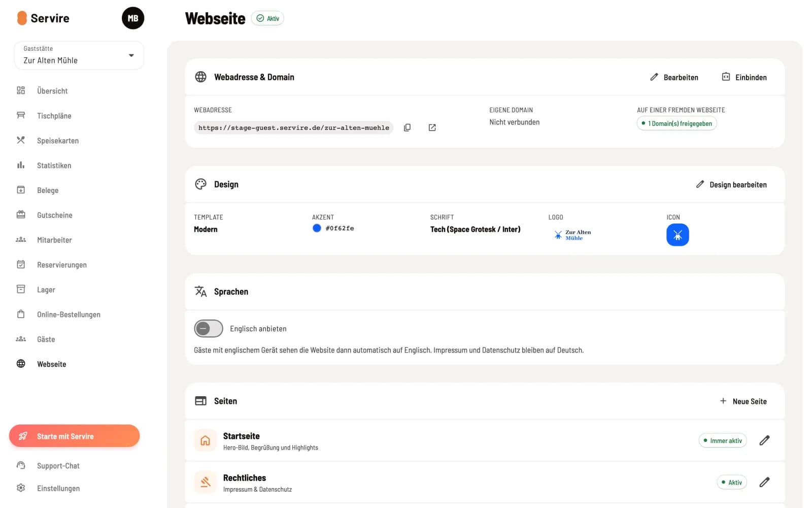Click the Immer aktiv badge on Startseite
The width and height of the screenshot is (812, 508).
[x=723, y=440]
